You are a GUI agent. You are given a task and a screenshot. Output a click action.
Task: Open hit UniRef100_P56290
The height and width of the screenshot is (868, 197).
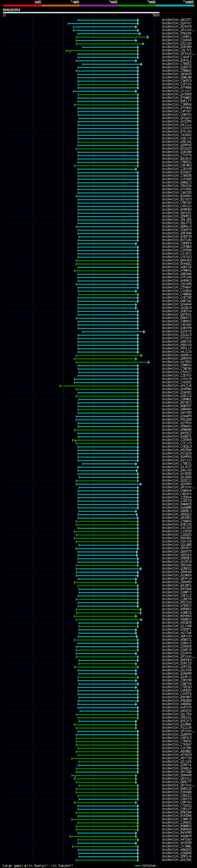(x=177, y=33)
